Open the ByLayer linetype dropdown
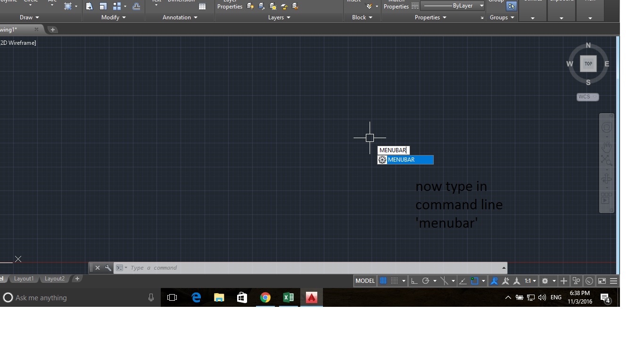 pyautogui.click(x=481, y=6)
